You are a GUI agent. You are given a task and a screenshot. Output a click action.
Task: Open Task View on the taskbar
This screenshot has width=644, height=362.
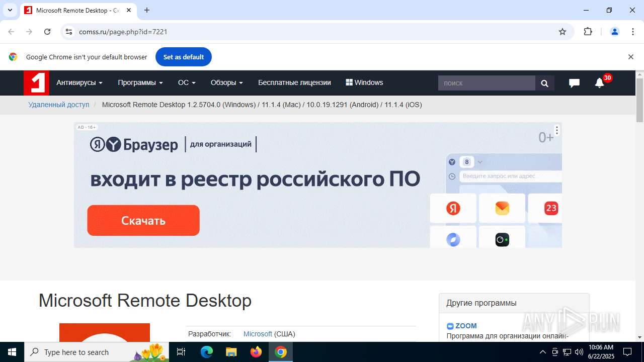181,352
